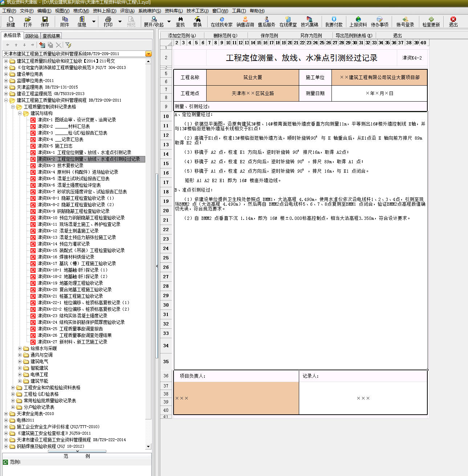Click the filter lightning icon in tree toolbar
Screen dimensions: 468x476
(x=68, y=45)
